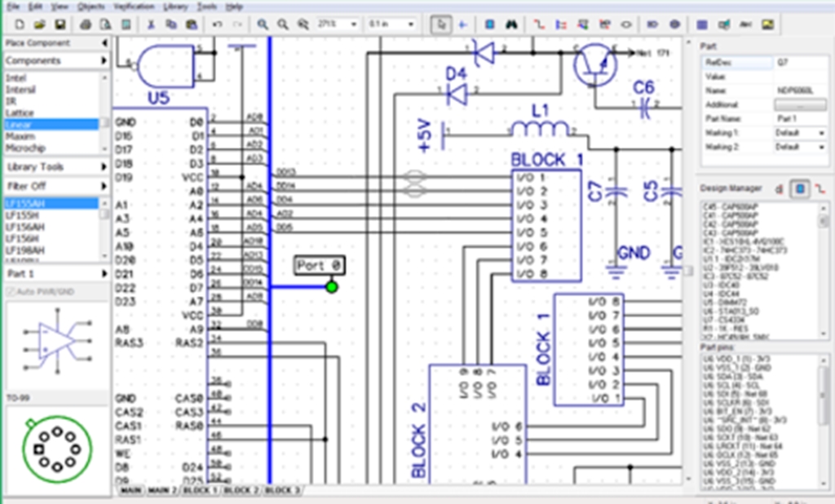Open the Find/search binoculars tool
Viewport: 835px width, 504px height.
coord(512,24)
